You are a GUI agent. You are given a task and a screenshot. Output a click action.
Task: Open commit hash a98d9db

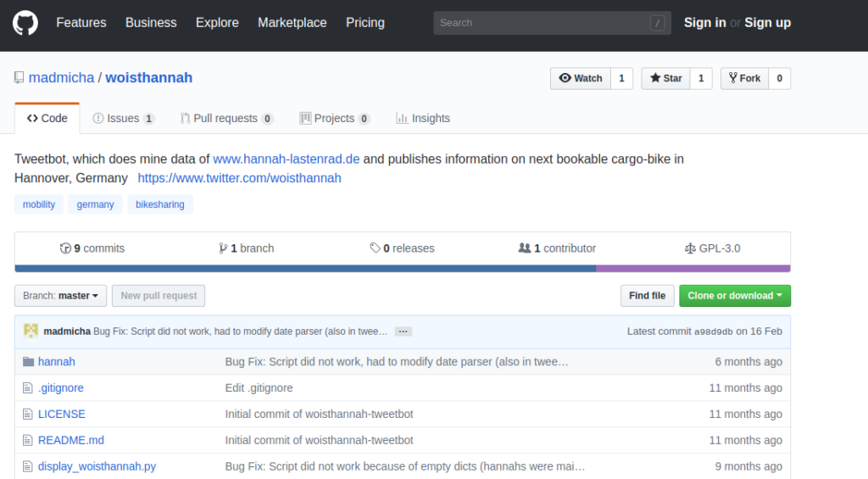[714, 331]
